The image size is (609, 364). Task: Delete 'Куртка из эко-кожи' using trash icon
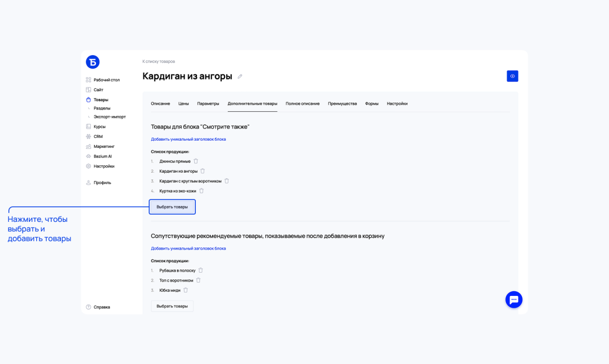click(202, 190)
